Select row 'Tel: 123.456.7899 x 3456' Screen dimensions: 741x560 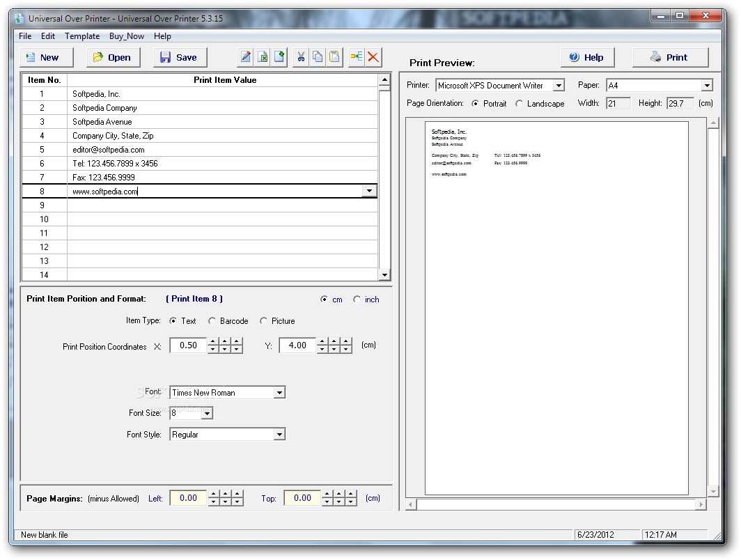[x=200, y=164]
